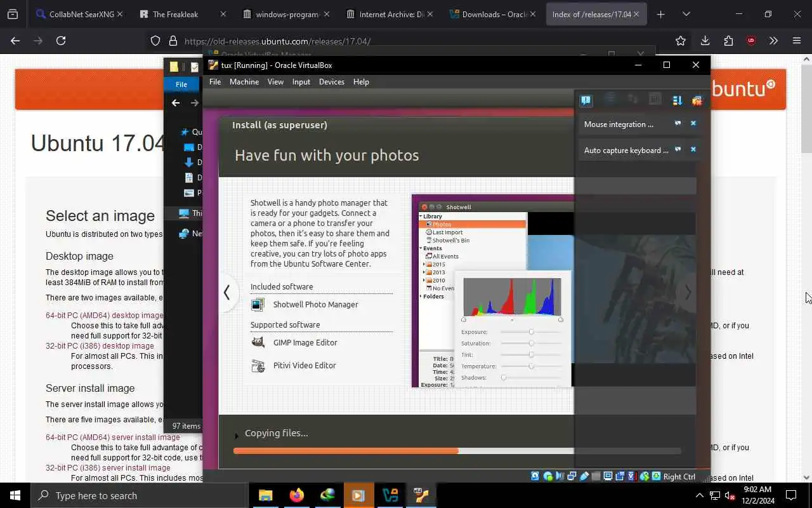Click the audio status indicator icon
The height and width of the screenshot is (508, 812).
coord(560,476)
